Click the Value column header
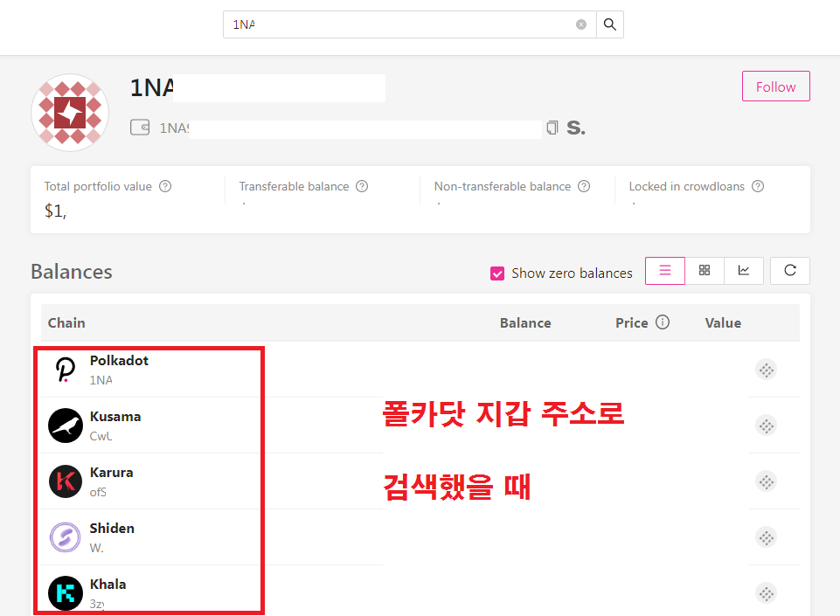This screenshot has height=616, width=840. point(723,323)
